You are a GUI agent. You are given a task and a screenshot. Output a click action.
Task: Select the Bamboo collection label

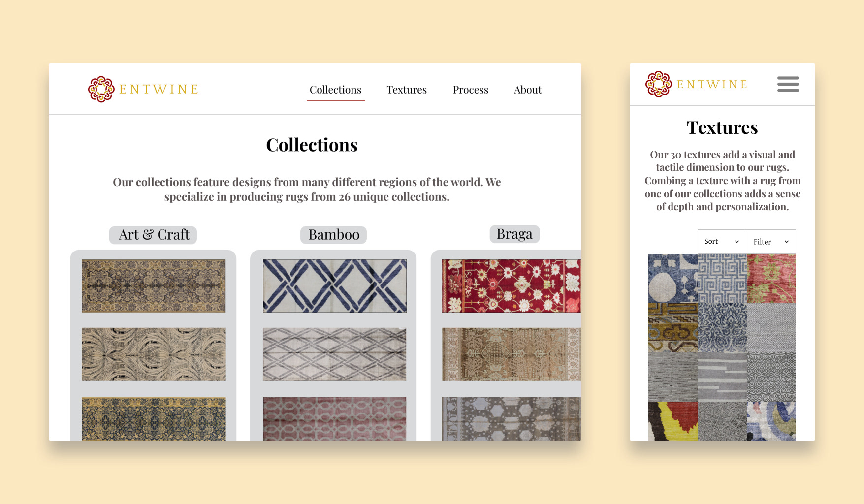coord(334,235)
